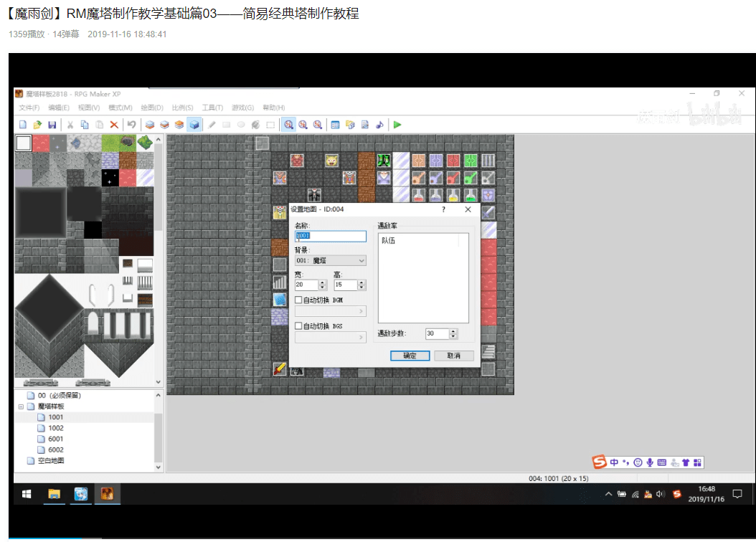Open the 模式(M) menu

pos(120,108)
